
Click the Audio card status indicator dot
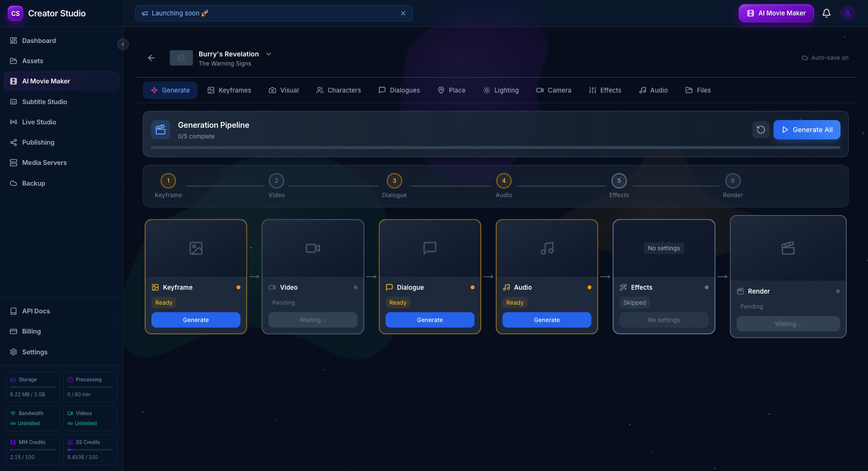point(589,287)
